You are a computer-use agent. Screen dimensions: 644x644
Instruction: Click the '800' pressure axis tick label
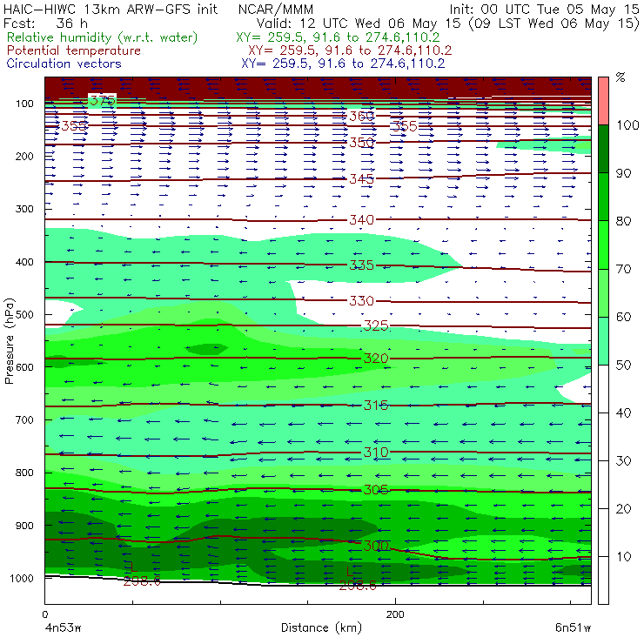tap(24, 473)
